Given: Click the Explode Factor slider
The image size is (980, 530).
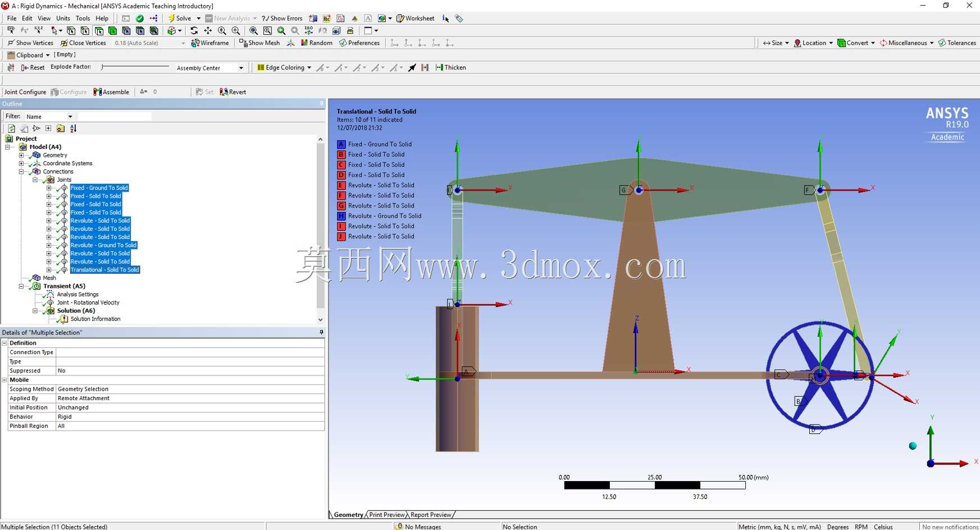Looking at the screenshot, I should pos(135,67).
